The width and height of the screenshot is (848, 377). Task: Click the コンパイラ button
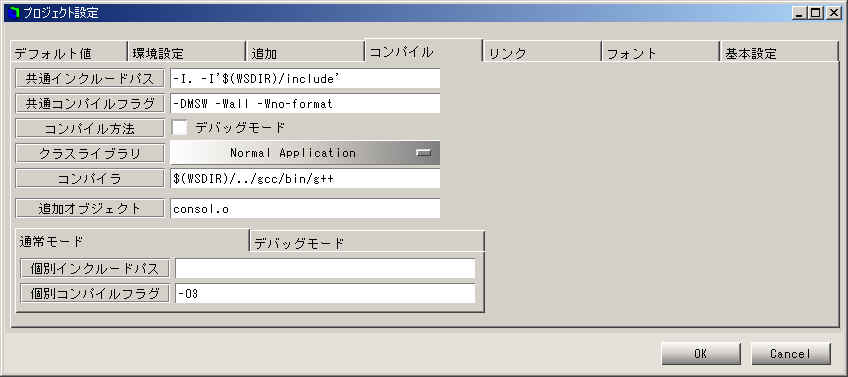tap(90, 178)
